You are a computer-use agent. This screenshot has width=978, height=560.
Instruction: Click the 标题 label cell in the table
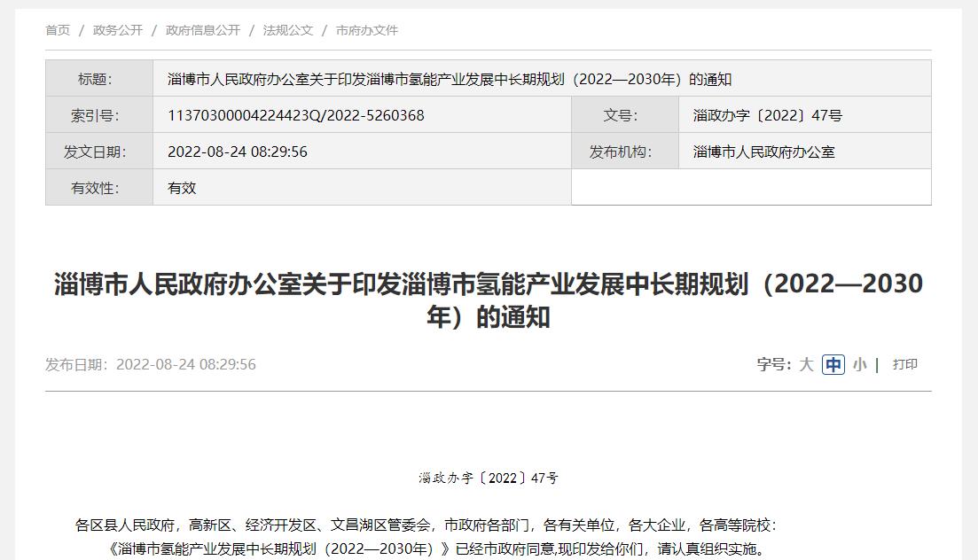click(x=95, y=79)
